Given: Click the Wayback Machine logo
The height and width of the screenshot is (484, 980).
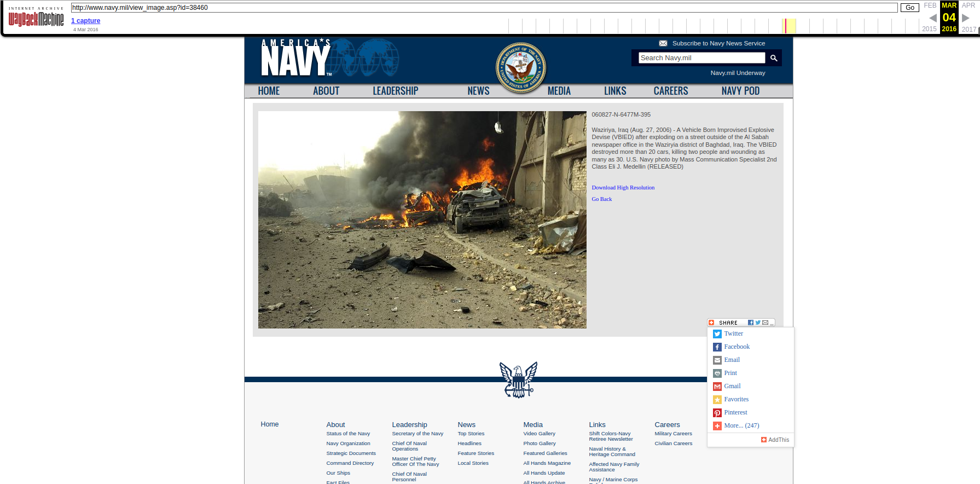Looking at the screenshot, I should click(36, 17).
